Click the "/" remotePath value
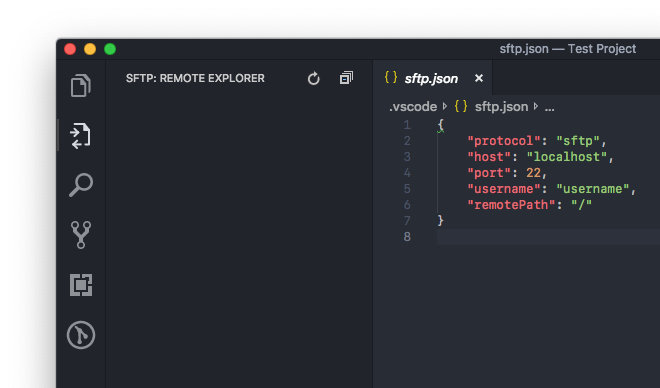660x388 pixels. tap(582, 205)
